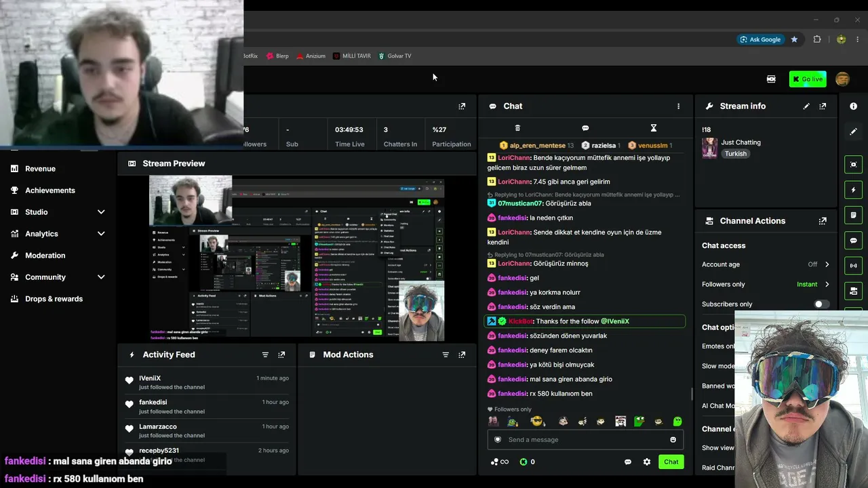Click the Stream Preview video
This screenshot has height=488, width=868.
(297, 258)
